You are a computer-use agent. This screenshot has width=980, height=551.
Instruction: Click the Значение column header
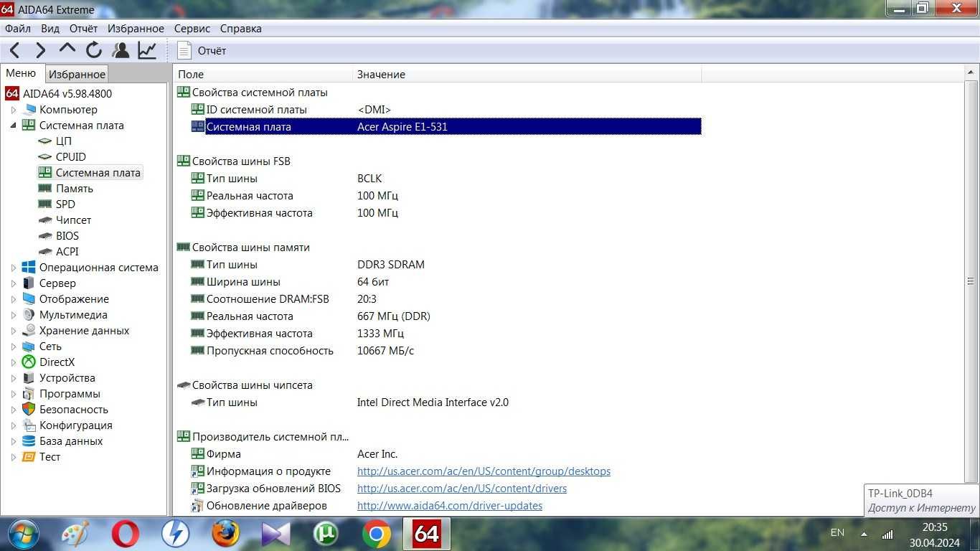point(527,74)
